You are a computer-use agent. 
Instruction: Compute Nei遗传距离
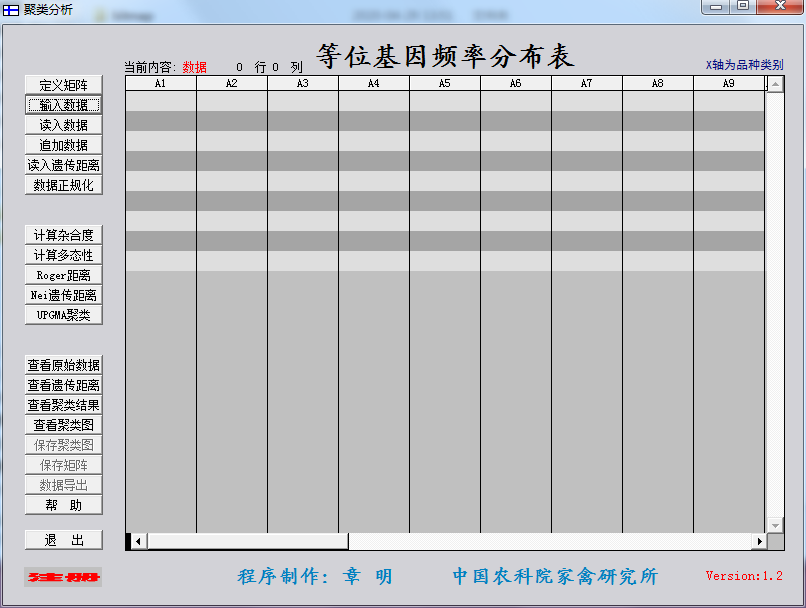64,295
